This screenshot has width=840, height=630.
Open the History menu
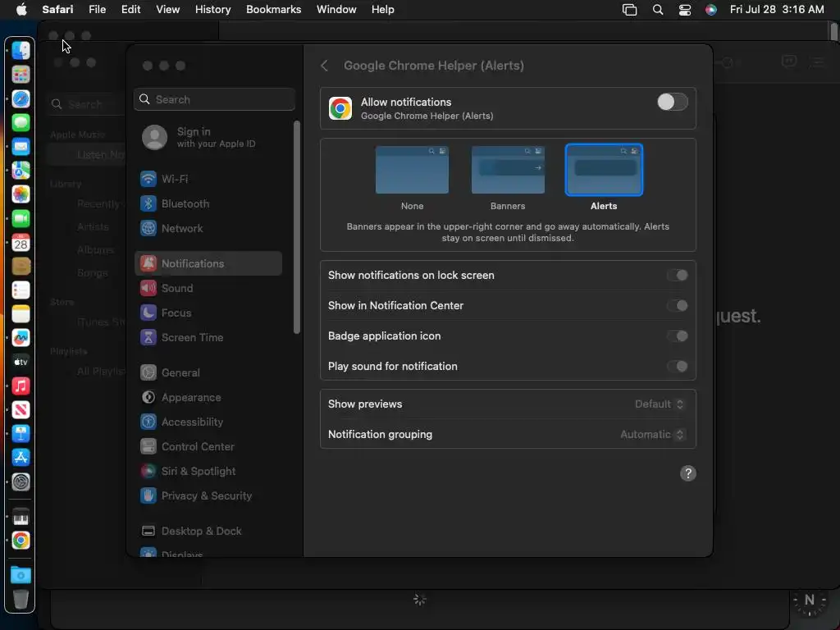point(212,10)
